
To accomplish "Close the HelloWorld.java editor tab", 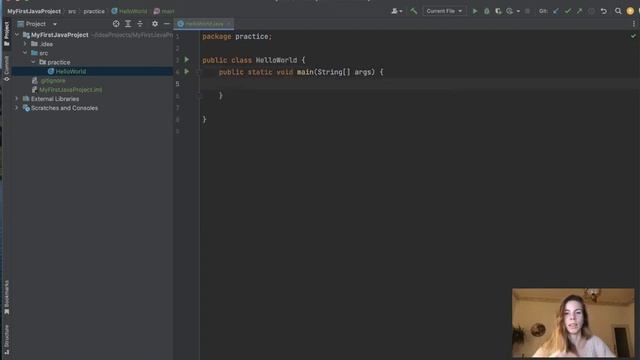I will pyautogui.click(x=229, y=24).
